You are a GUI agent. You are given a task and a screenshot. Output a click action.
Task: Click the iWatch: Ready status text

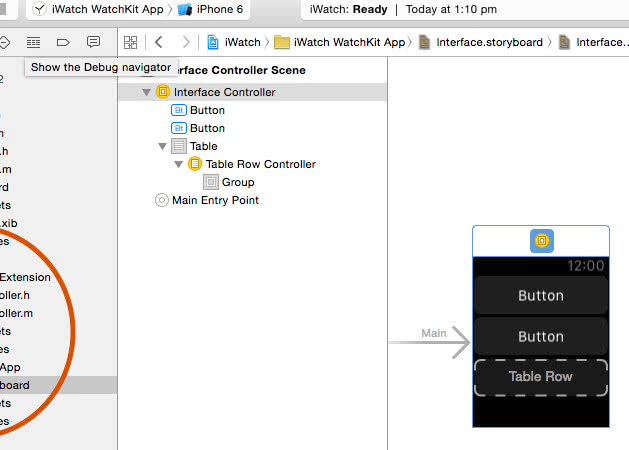(348, 9)
